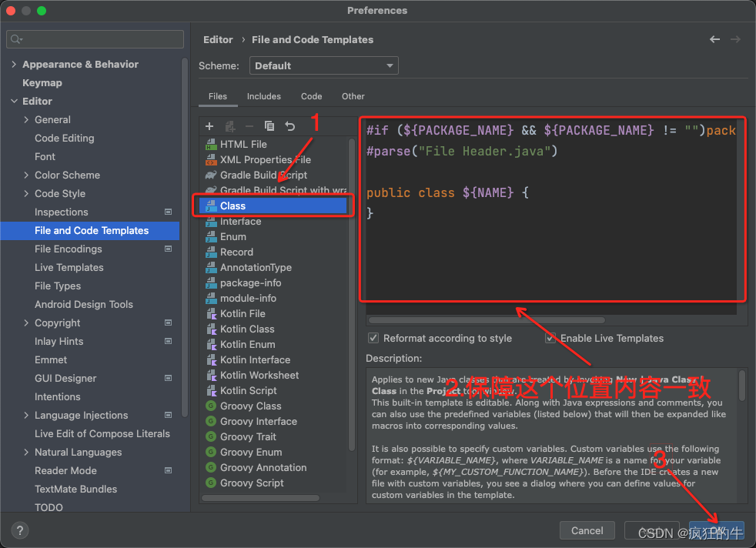Click the forward navigation arrow
This screenshot has width=756, height=548.
point(735,39)
